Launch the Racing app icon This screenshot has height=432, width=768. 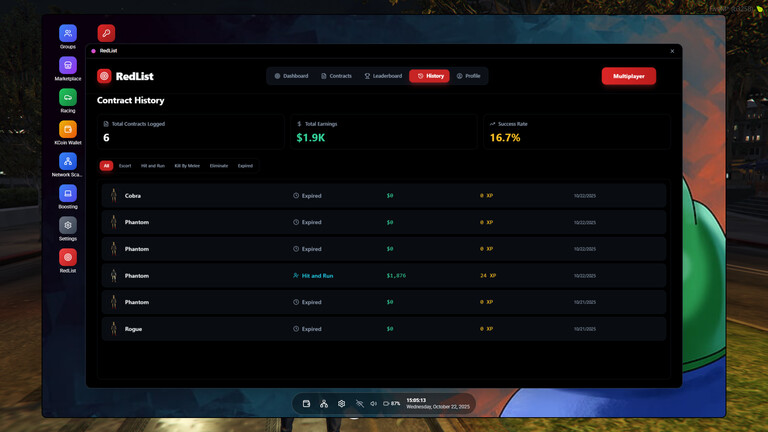(68, 97)
